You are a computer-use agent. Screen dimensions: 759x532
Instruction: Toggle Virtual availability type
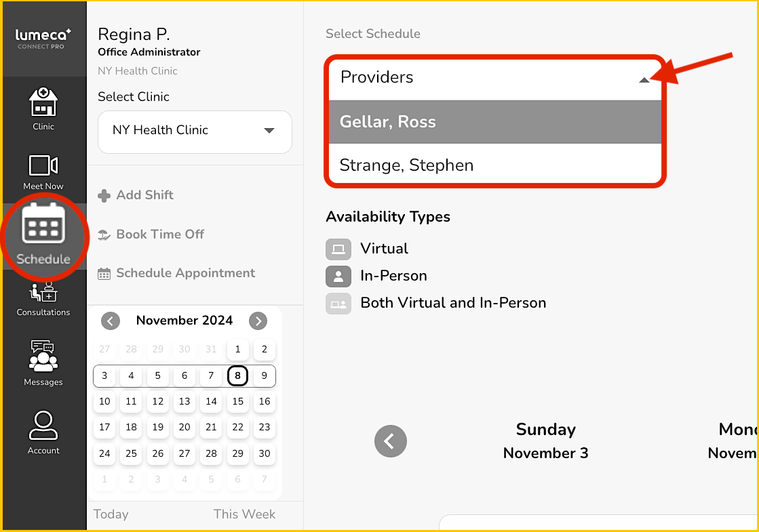338,249
